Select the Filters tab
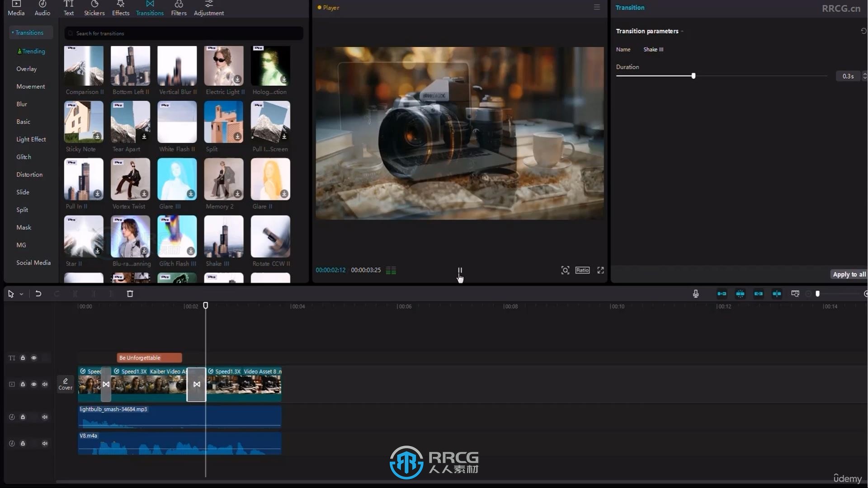 [x=178, y=8]
